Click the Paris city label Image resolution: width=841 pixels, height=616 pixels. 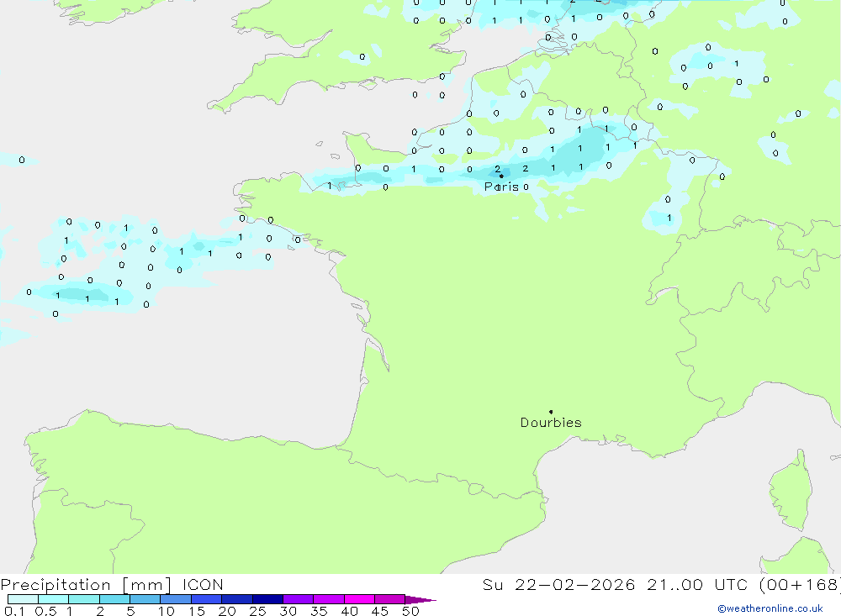(501, 187)
